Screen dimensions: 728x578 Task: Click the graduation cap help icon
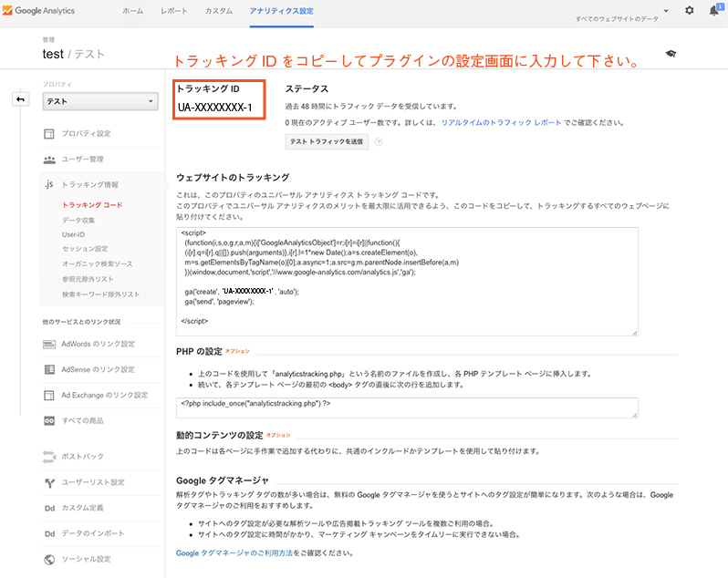pos(671,54)
